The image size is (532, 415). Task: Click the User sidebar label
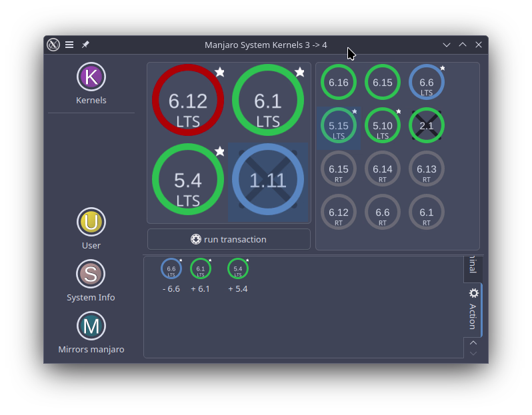(91, 246)
